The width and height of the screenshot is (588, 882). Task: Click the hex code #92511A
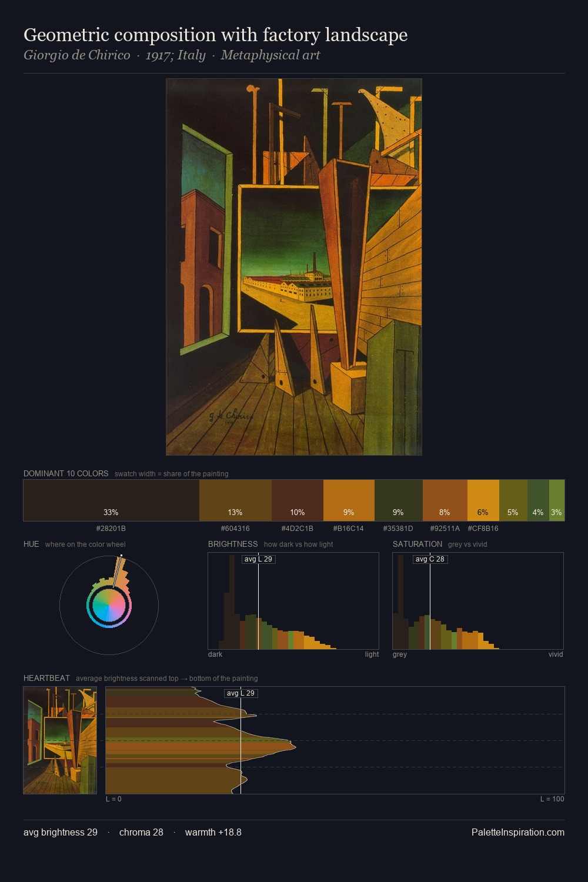pyautogui.click(x=445, y=528)
